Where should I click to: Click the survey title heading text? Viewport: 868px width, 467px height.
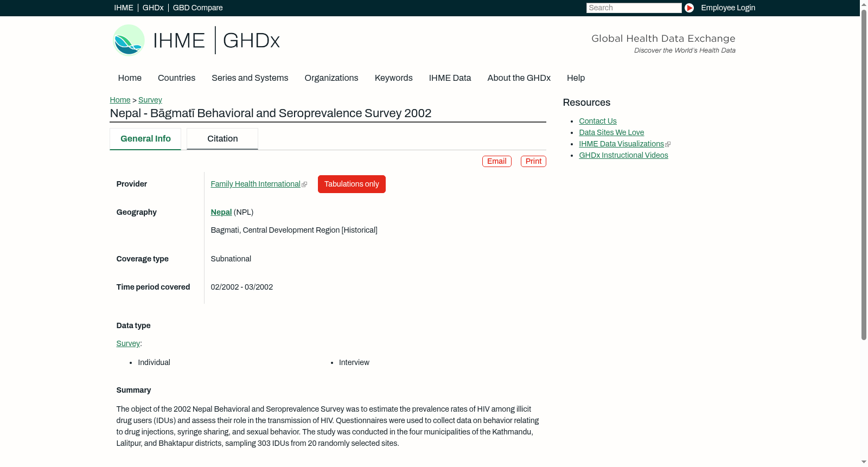271,113
